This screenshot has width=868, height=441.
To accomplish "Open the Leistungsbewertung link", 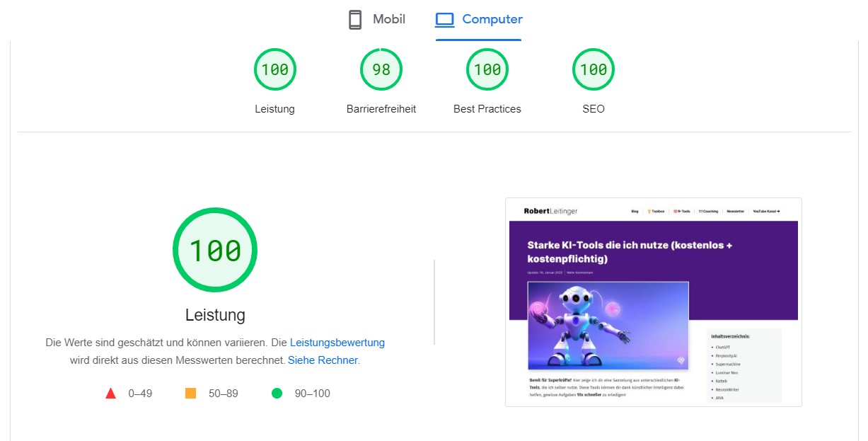I will pos(337,342).
